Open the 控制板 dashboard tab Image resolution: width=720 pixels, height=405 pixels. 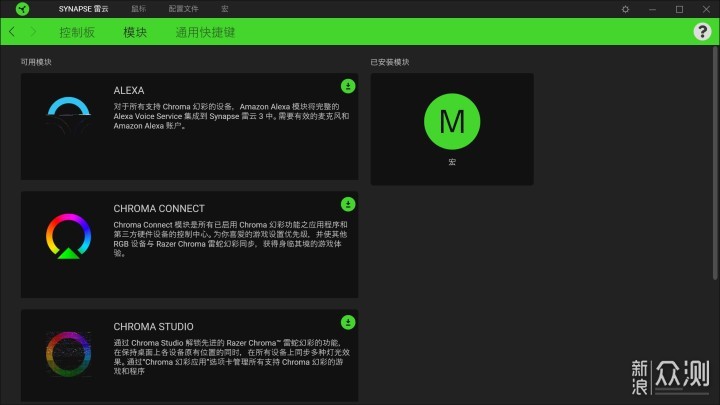77,32
